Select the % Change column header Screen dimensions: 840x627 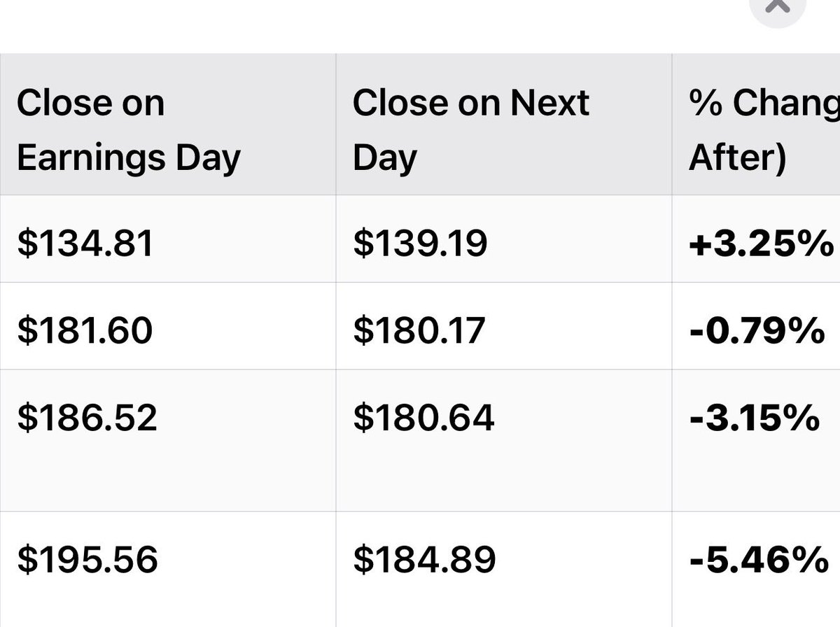click(756, 125)
